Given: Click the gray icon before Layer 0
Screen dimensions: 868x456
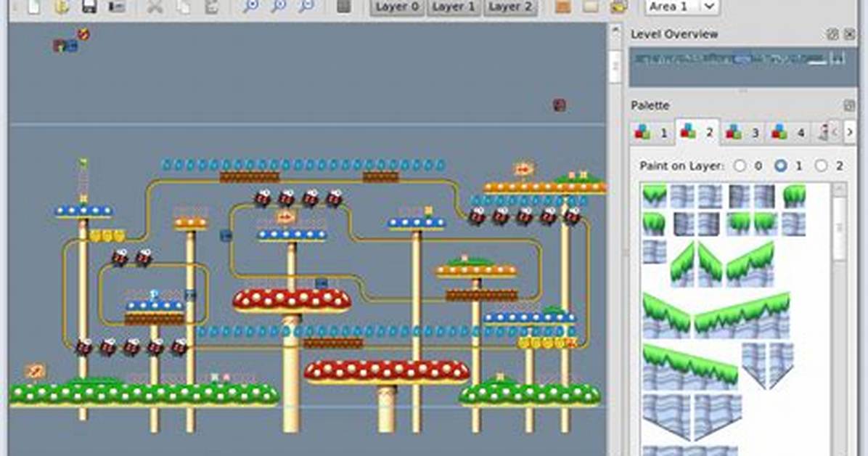Looking at the screenshot, I should (x=344, y=6).
